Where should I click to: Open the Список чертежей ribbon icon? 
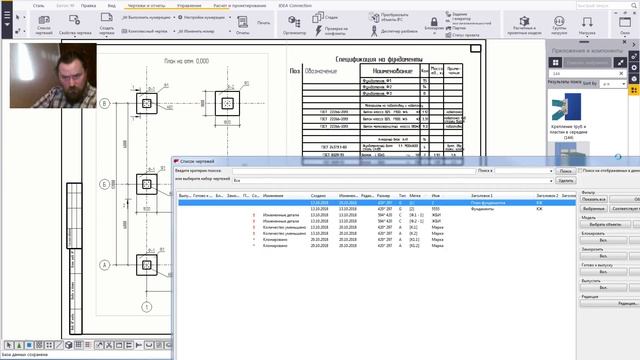[44, 24]
